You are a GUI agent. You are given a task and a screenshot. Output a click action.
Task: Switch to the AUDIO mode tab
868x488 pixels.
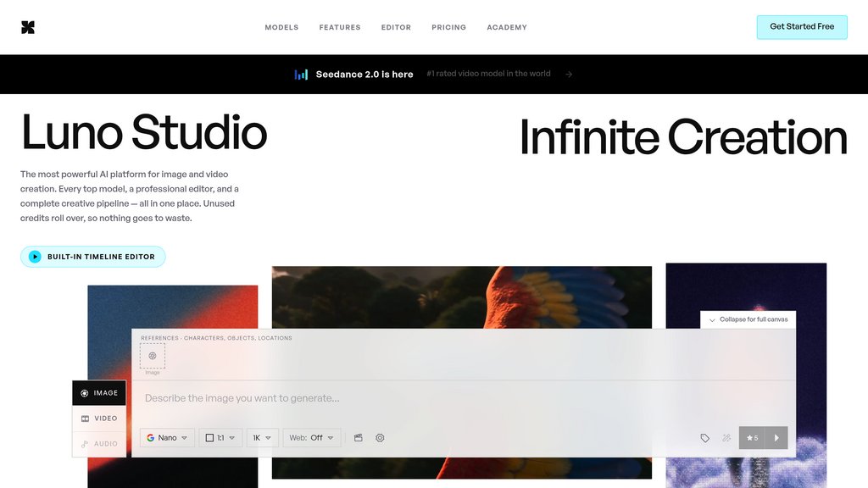click(99, 444)
